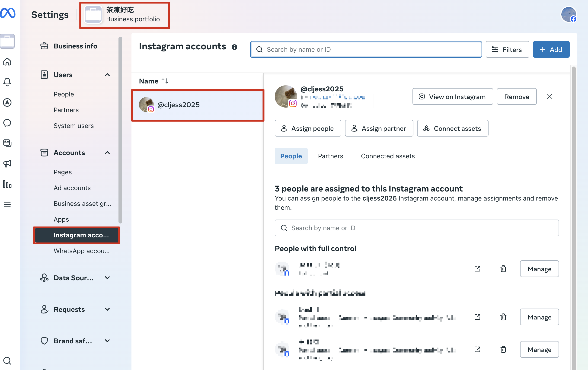Click the Remove button
The image size is (588, 370).
pyautogui.click(x=516, y=96)
